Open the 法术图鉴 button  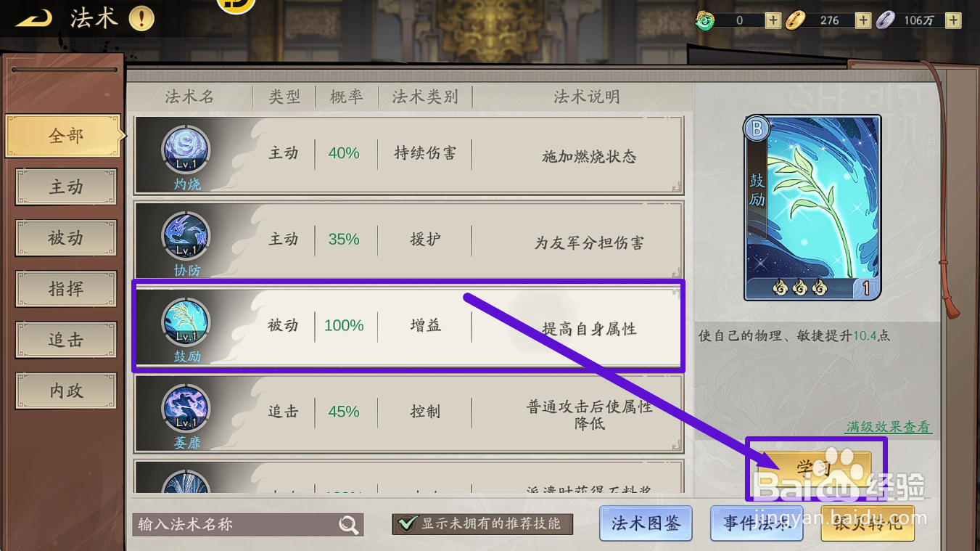[646, 523]
